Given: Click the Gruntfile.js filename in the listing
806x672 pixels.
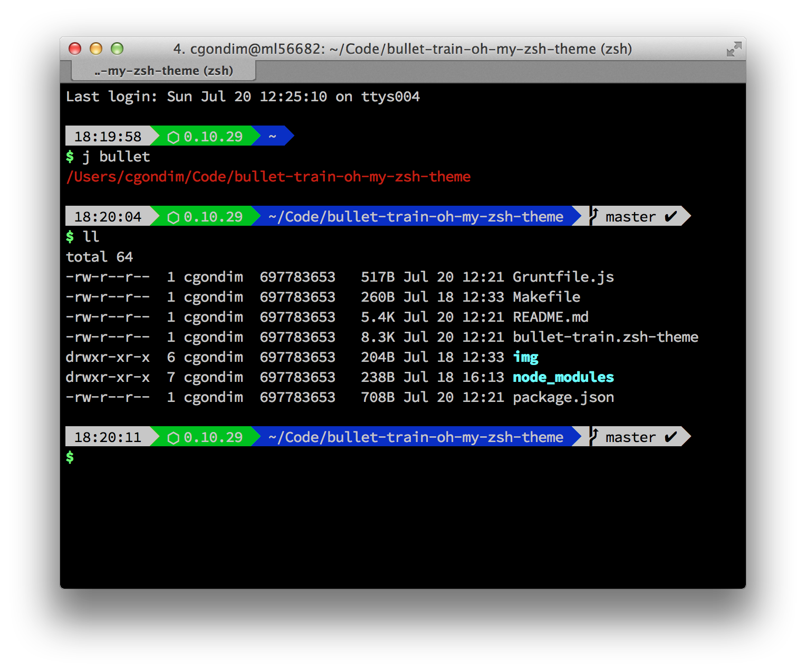Looking at the screenshot, I should (563, 277).
